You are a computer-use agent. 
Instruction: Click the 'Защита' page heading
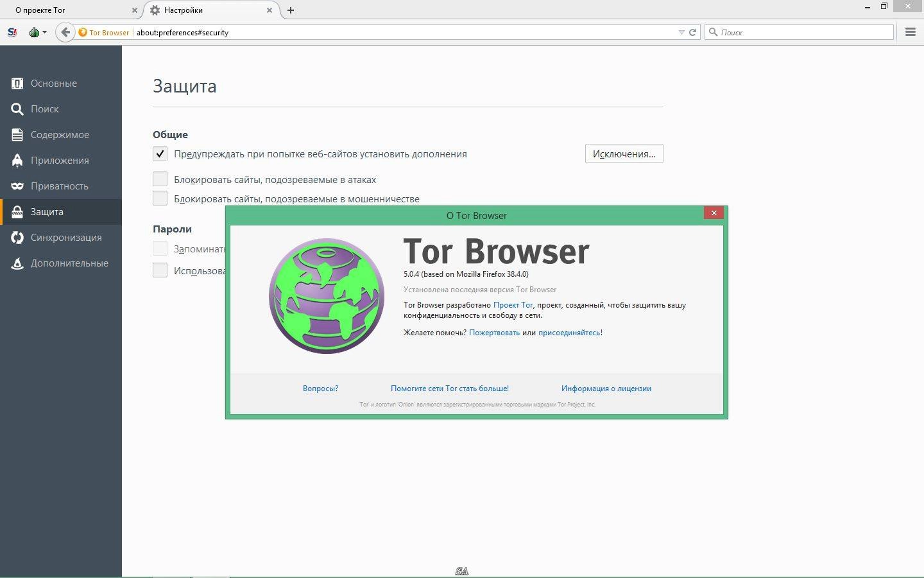(x=185, y=86)
